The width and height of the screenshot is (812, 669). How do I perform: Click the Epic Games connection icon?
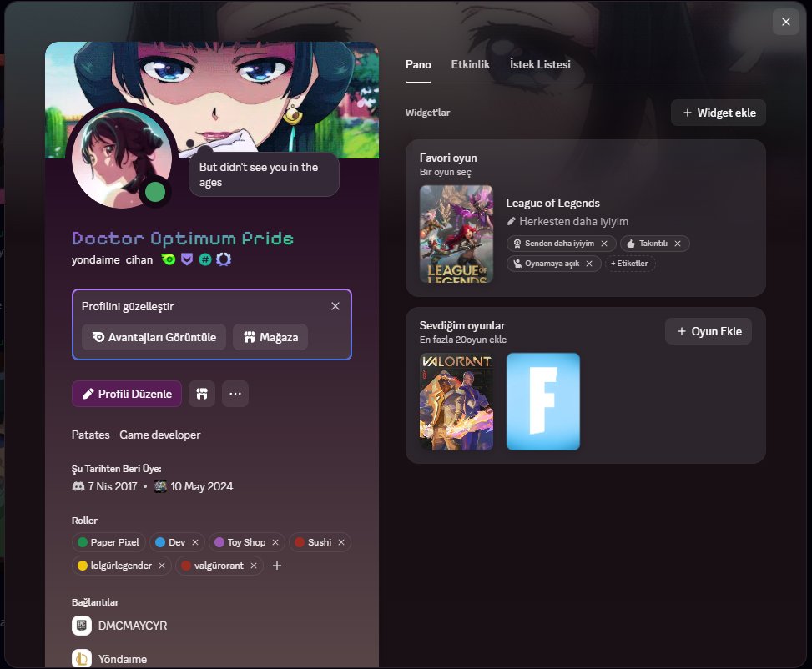[x=82, y=626]
